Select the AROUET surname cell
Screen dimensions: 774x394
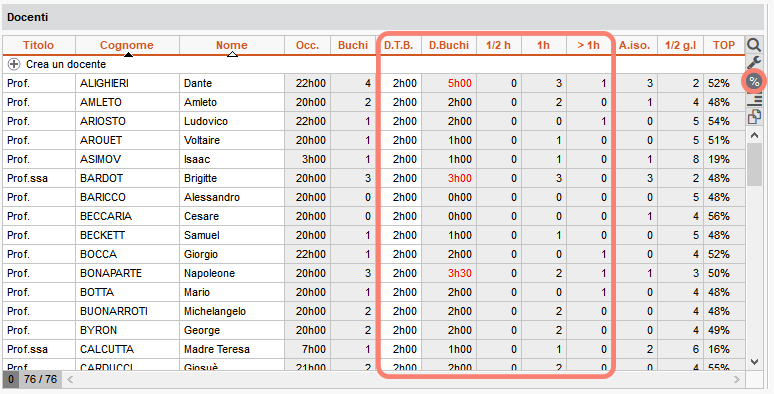coord(127,140)
